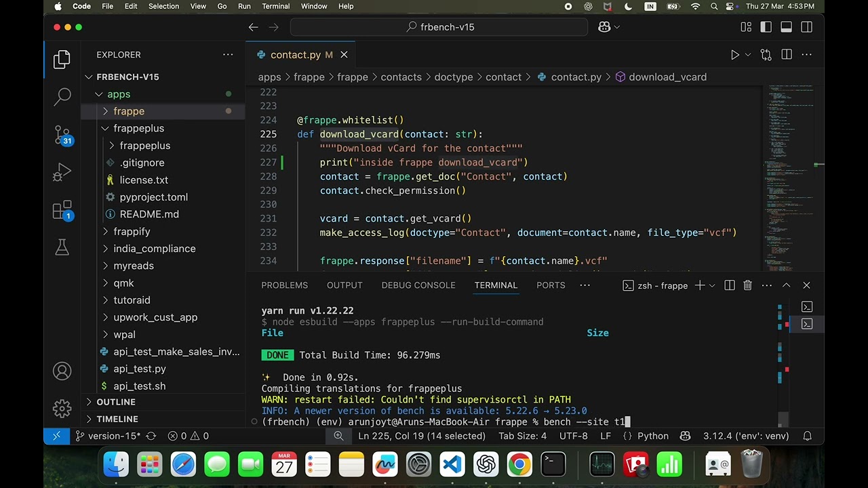Image resolution: width=868 pixels, height=488 pixels.
Task: Open errors and warnings status indicator
Action: point(188,436)
